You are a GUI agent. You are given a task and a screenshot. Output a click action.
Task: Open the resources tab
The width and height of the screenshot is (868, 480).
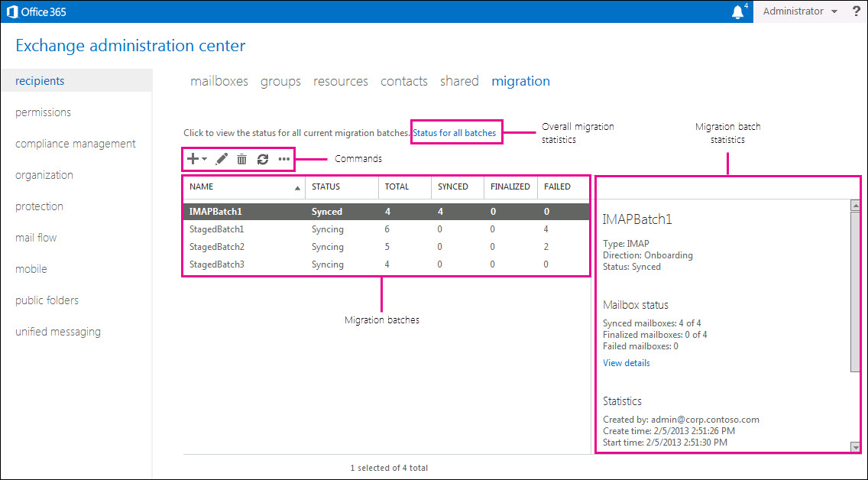pyautogui.click(x=341, y=81)
